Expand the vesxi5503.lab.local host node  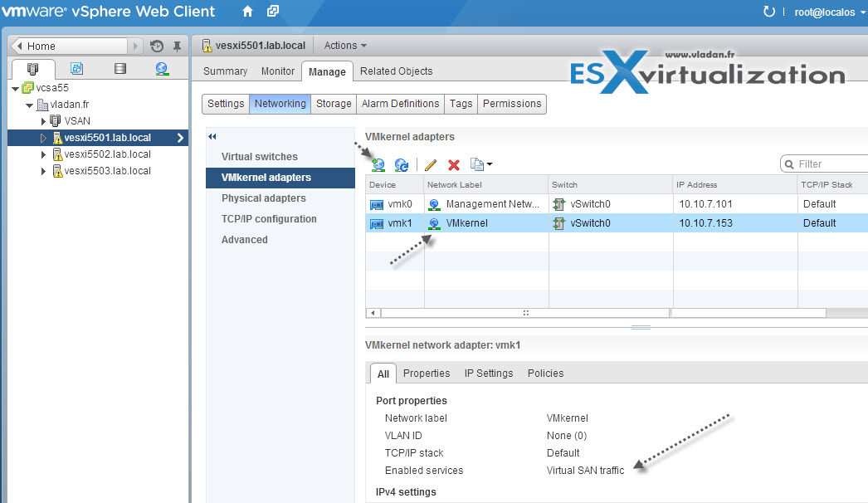pyautogui.click(x=43, y=171)
